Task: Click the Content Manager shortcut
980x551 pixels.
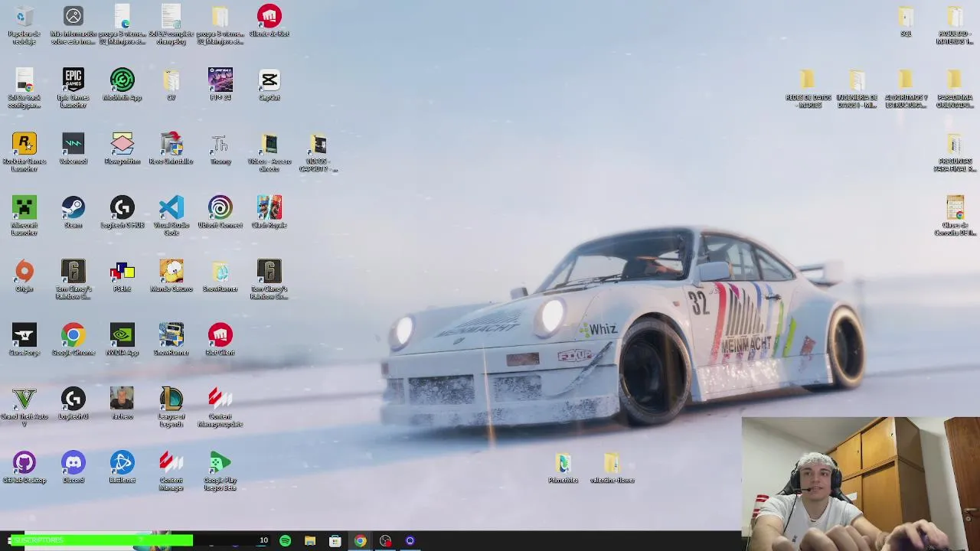Action: [171, 471]
